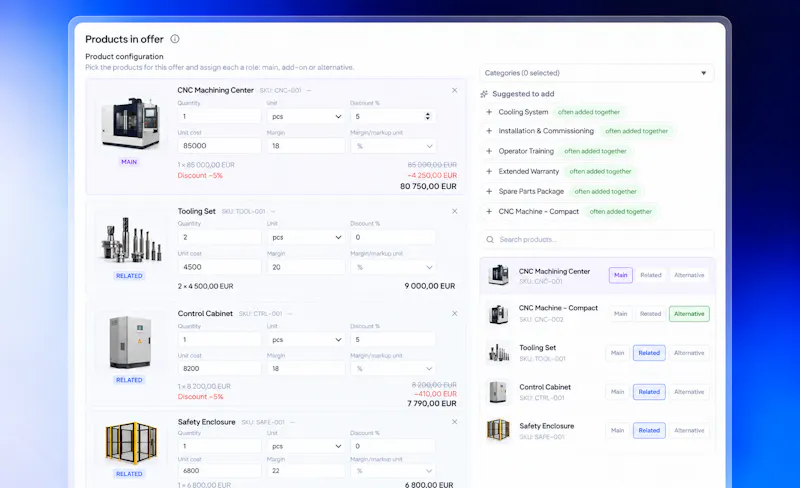This screenshot has height=488, width=800.
Task: Click the 9 000,00 EUR Tooling Set total
Action: click(430, 286)
